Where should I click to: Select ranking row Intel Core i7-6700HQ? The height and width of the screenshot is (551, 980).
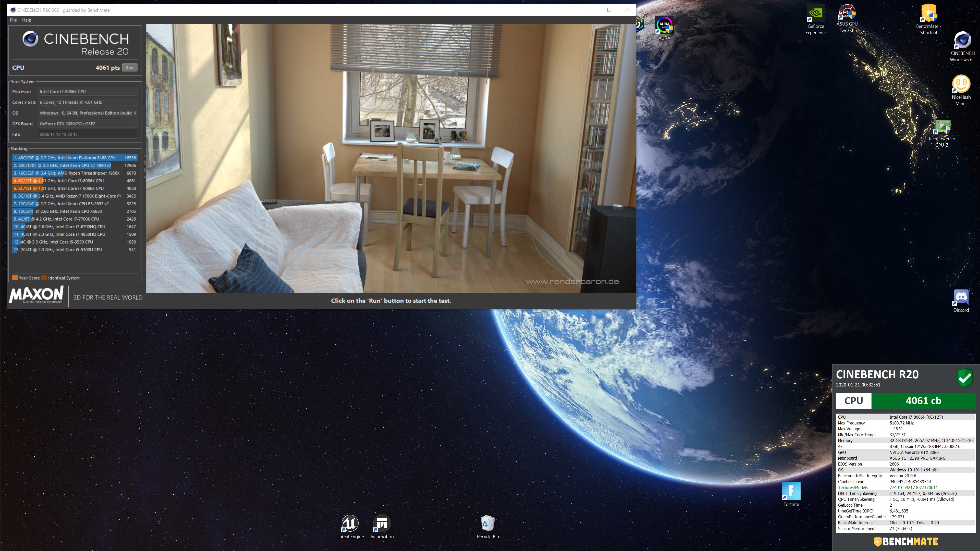[75, 227]
